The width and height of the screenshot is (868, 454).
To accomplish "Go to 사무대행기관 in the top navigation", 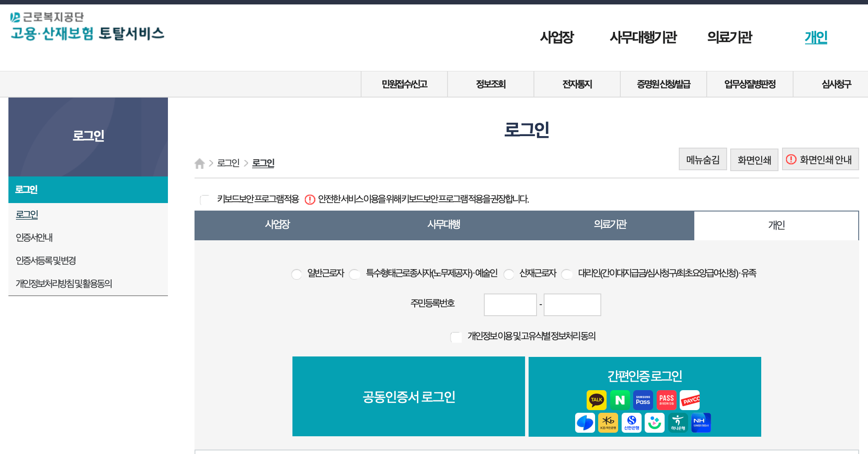I will pos(643,37).
